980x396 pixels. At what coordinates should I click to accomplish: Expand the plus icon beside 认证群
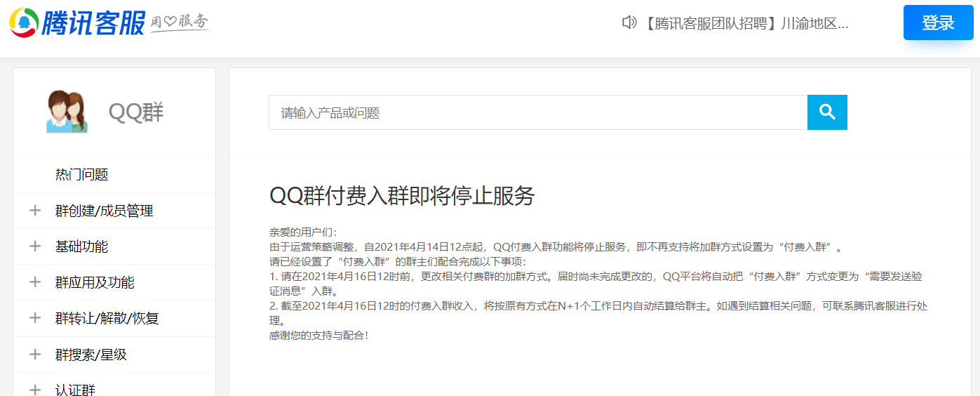click(35, 390)
